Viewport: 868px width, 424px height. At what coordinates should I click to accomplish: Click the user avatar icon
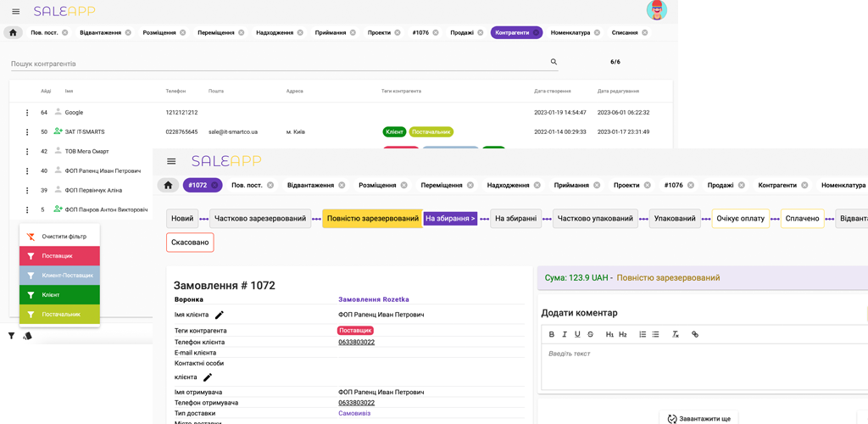(657, 10)
